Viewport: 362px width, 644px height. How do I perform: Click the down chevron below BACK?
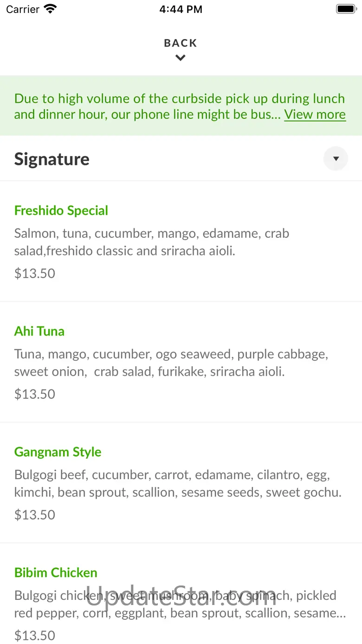coord(181,58)
